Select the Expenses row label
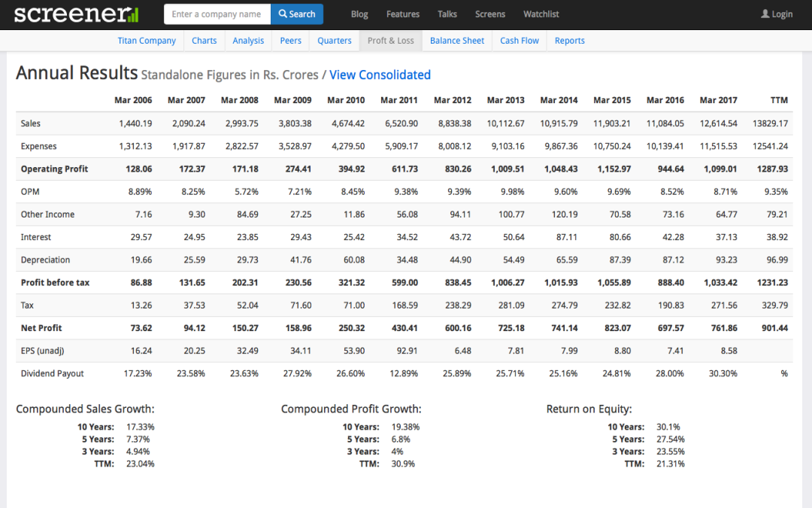The width and height of the screenshot is (812, 508). coord(39,146)
